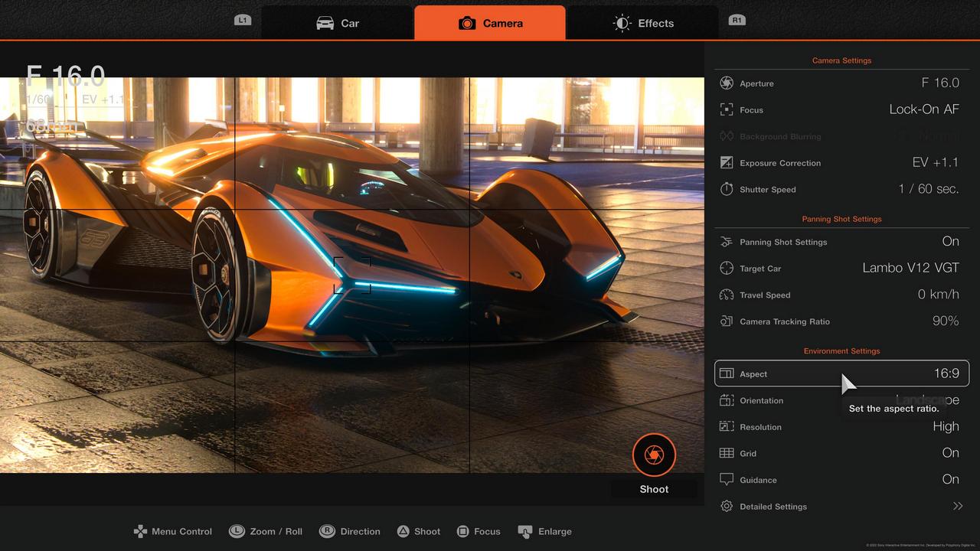Click the Focus bracket icon in settings
Viewport: 980px width, 551px height.
(727, 110)
